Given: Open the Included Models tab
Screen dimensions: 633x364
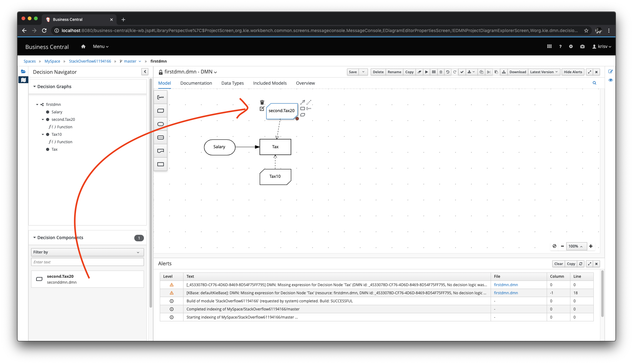Looking at the screenshot, I should tap(270, 83).
